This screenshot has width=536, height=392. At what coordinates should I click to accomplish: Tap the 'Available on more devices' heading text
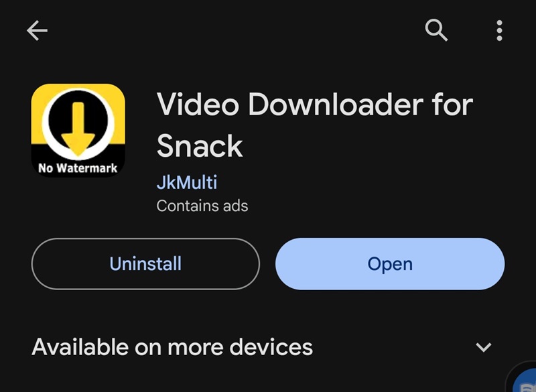pos(172,347)
